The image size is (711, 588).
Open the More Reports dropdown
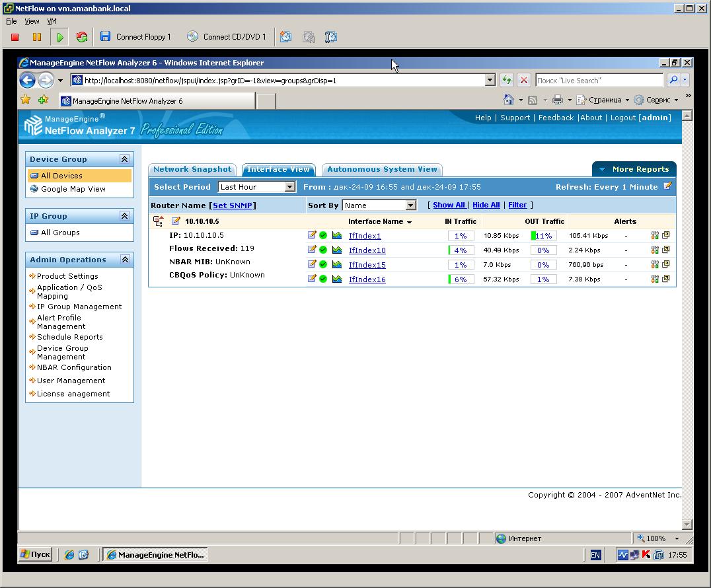point(634,169)
